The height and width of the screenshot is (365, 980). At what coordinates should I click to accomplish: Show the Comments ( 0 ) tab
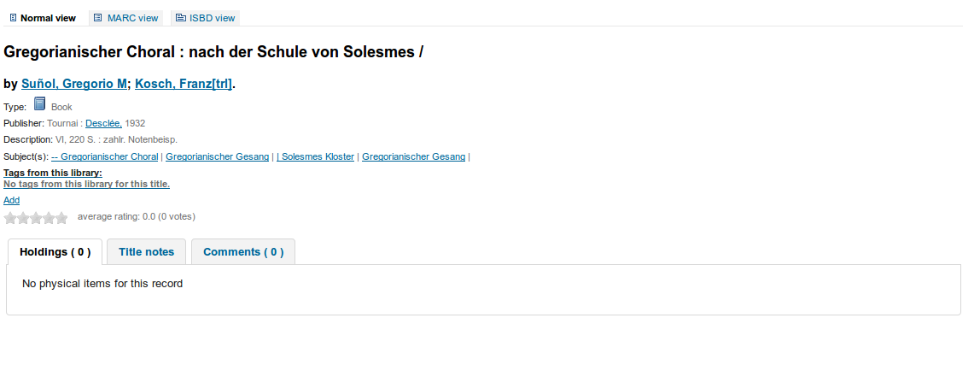[x=243, y=252]
